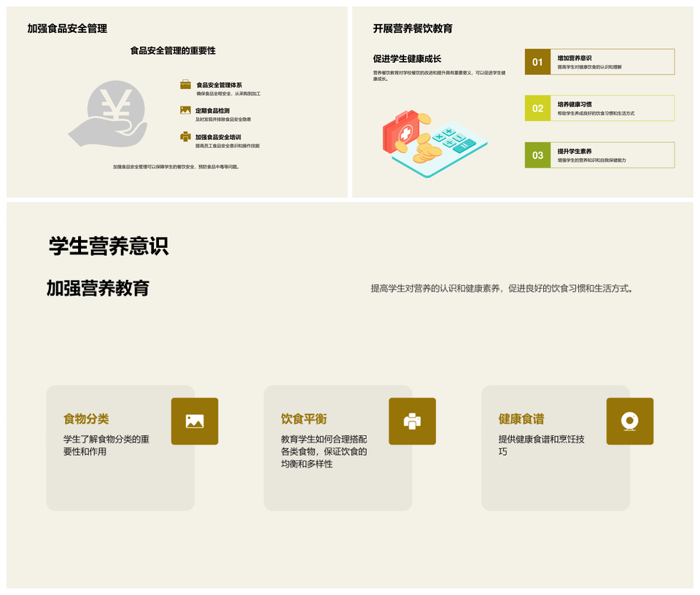
Task: Click the image icon on 食物分类 card
Action: 195,421
